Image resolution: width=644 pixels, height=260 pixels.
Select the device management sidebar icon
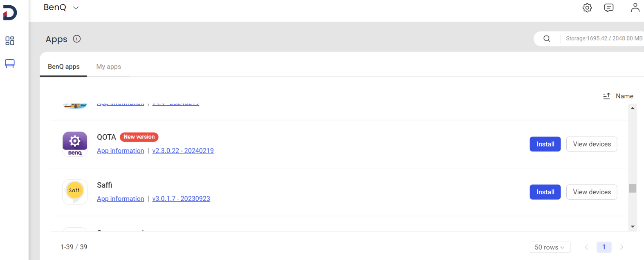9,64
